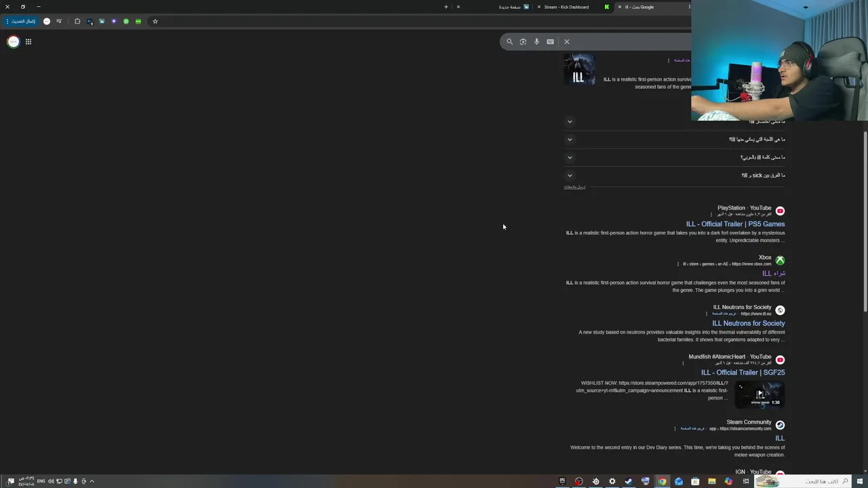This screenshot has width=868, height=488.
Task: Open Epic Games Launcher from taskbar
Action: (562, 481)
